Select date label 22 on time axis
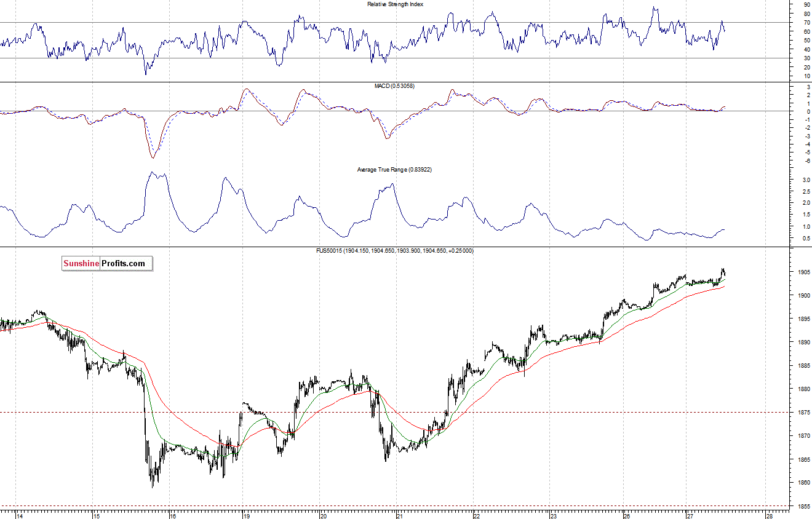This screenshot has height=519, width=812. point(477,517)
